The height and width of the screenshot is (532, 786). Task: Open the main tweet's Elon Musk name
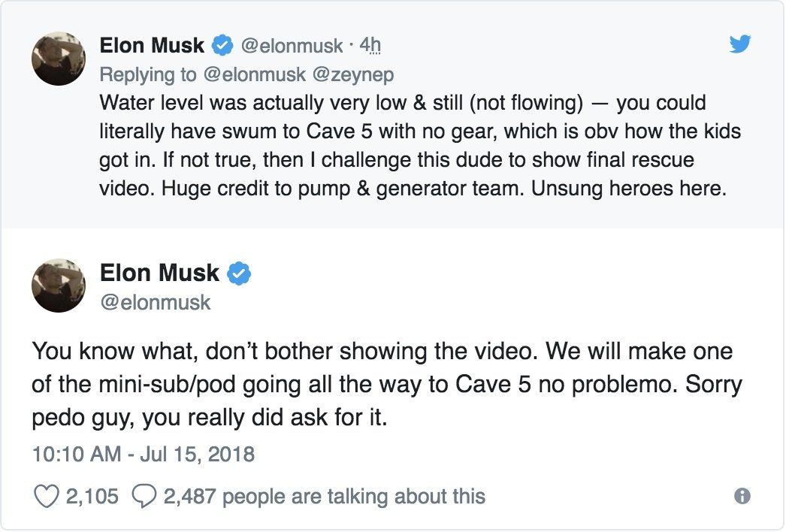[159, 274]
